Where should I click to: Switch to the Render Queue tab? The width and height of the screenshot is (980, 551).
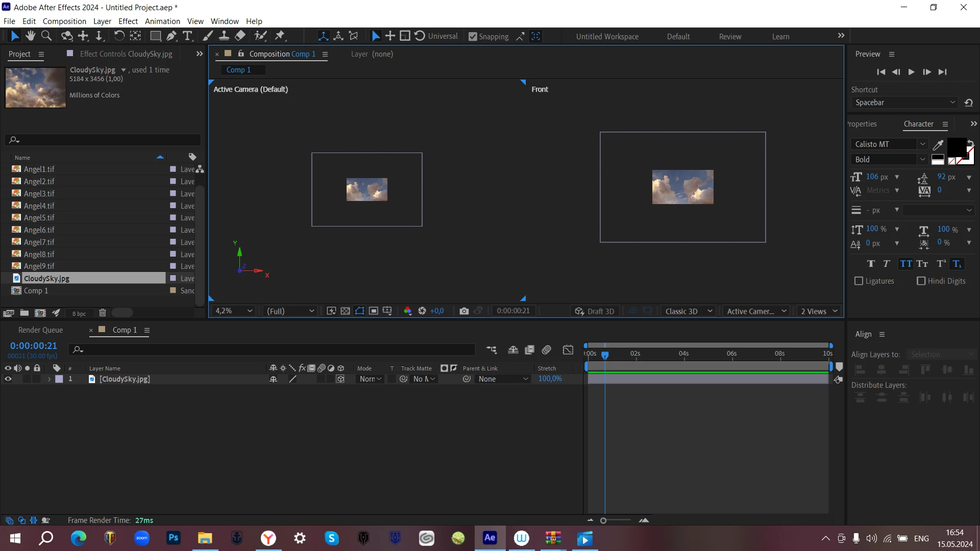[x=40, y=330]
